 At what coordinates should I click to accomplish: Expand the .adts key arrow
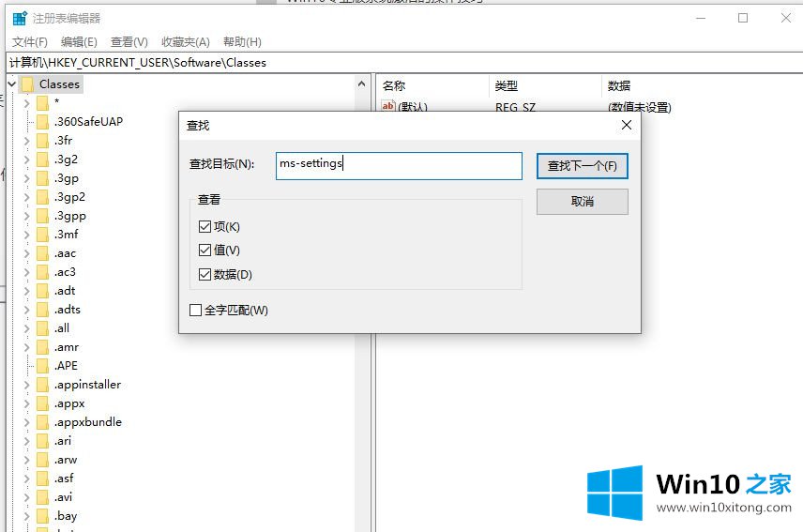26,310
